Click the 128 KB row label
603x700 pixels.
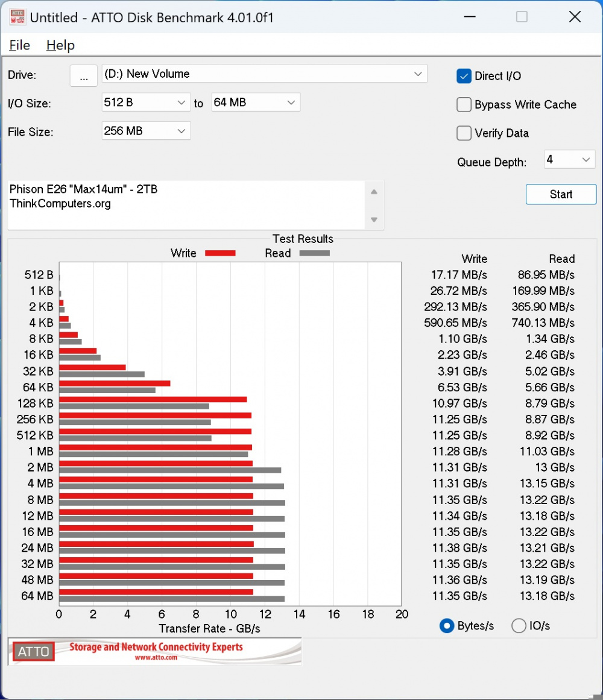click(x=35, y=403)
